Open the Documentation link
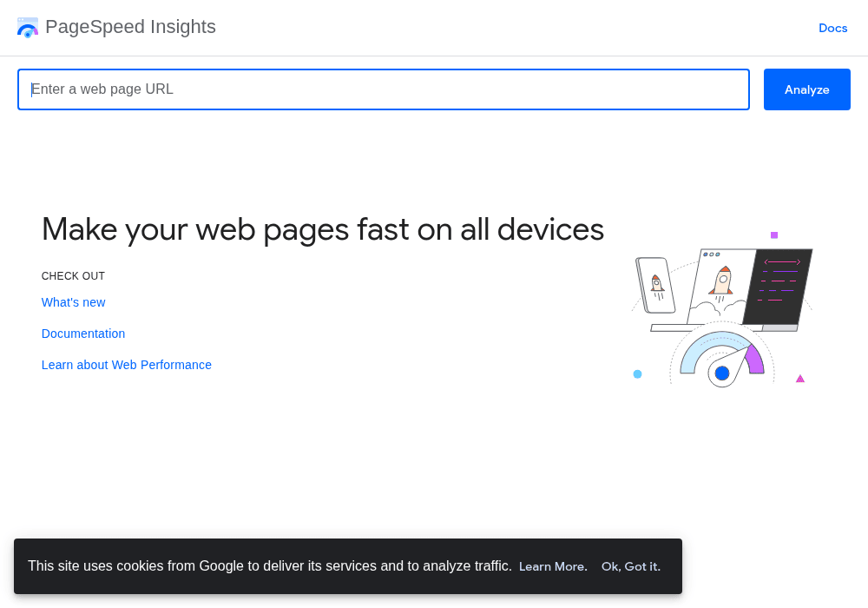Screen dimensions: 868x608 tap(83, 334)
